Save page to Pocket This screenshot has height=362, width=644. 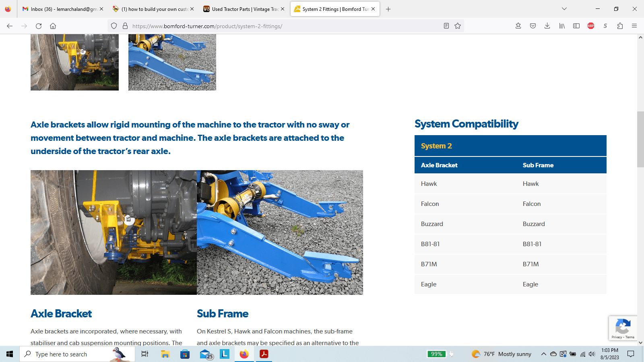[533, 26]
